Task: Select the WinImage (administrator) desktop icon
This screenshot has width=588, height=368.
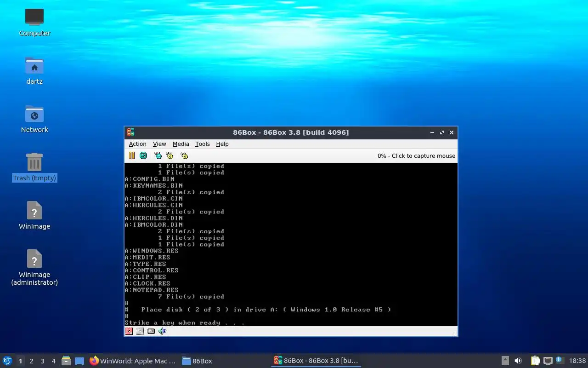Action: (x=34, y=268)
